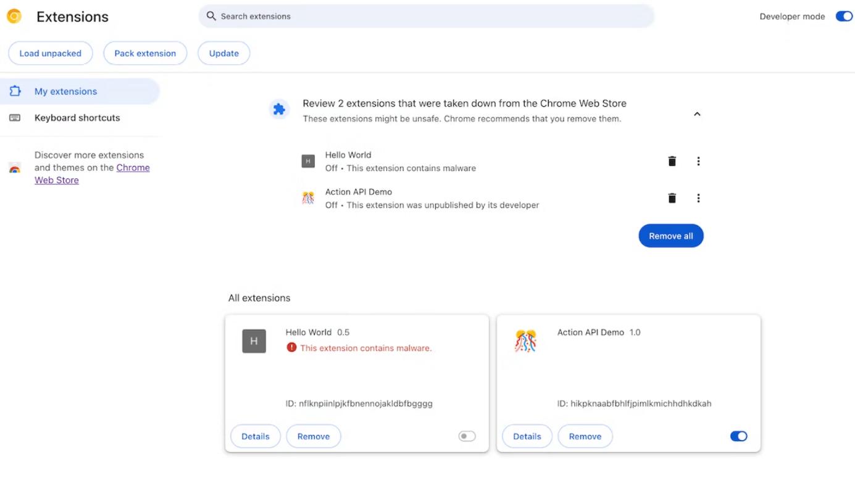Disable the Action API Demo extension switch

tap(739, 436)
